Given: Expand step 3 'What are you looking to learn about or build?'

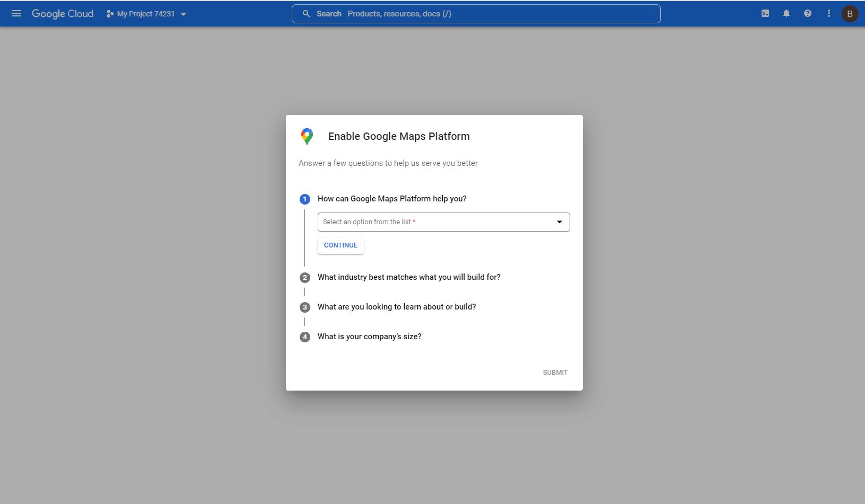Looking at the screenshot, I should pyautogui.click(x=397, y=307).
